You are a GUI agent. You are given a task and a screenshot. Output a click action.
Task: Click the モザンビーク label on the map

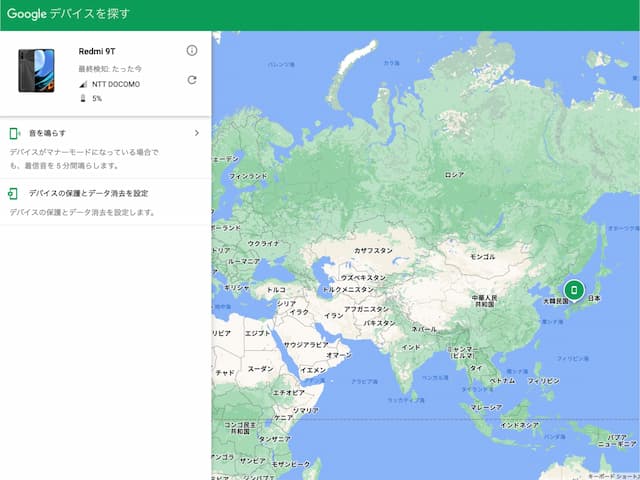tap(291, 464)
